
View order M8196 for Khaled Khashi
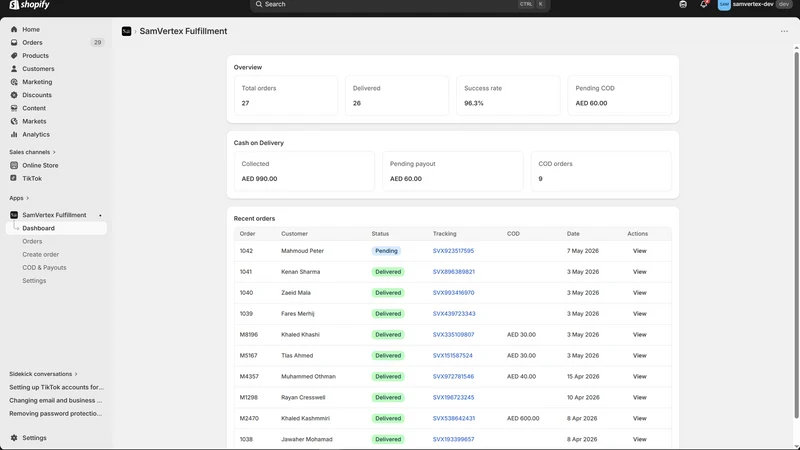pyautogui.click(x=639, y=335)
